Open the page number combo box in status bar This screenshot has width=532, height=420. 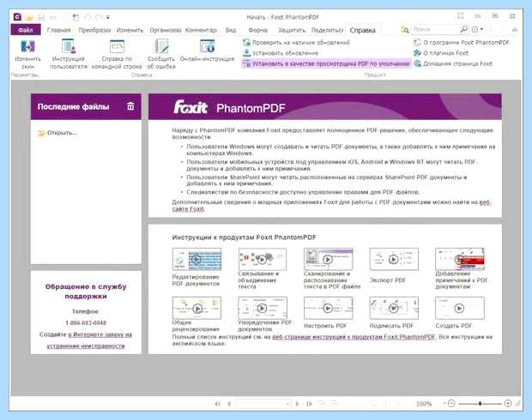point(263,404)
